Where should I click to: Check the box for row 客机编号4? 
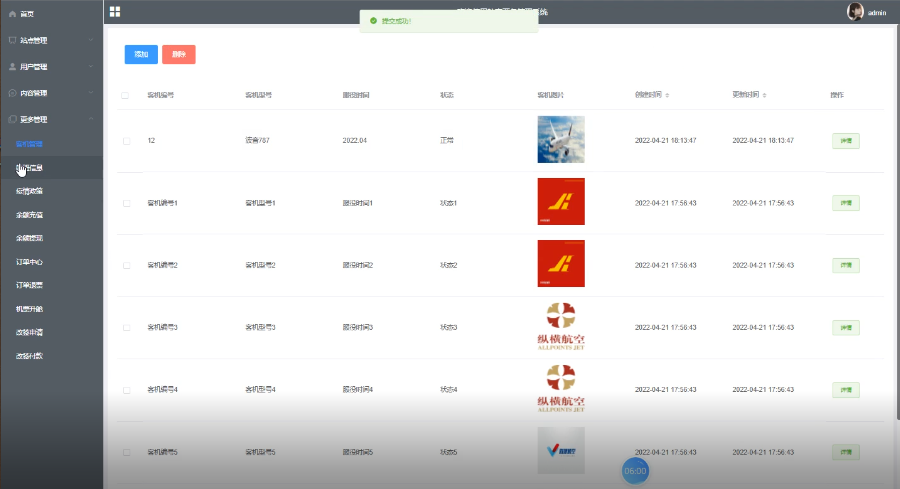(126, 390)
